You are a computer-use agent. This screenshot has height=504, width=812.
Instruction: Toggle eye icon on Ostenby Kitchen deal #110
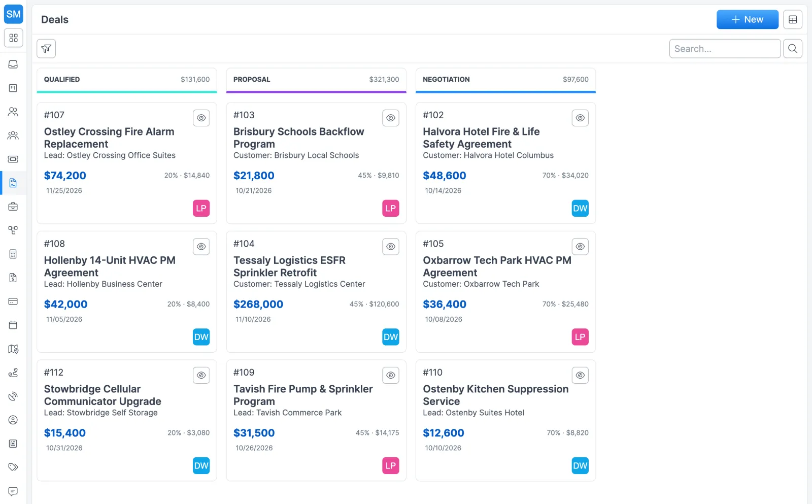[580, 375]
